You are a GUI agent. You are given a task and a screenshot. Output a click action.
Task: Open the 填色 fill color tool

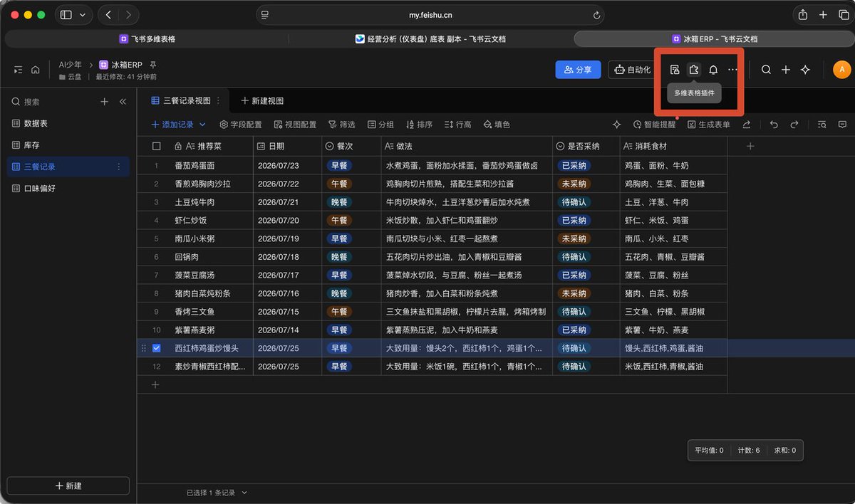click(x=497, y=125)
